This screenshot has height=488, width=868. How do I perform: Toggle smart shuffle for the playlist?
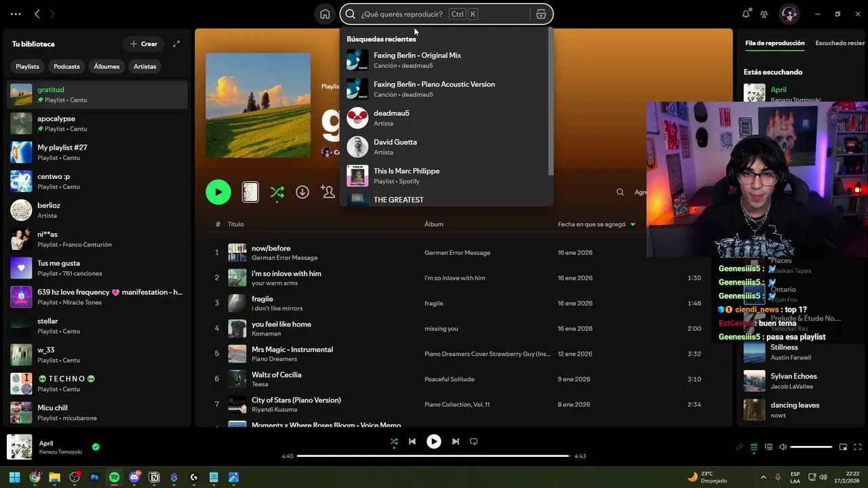(277, 192)
